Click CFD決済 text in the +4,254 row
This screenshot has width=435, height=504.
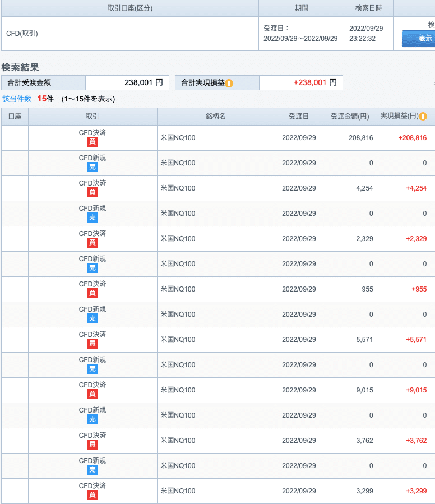(x=92, y=183)
